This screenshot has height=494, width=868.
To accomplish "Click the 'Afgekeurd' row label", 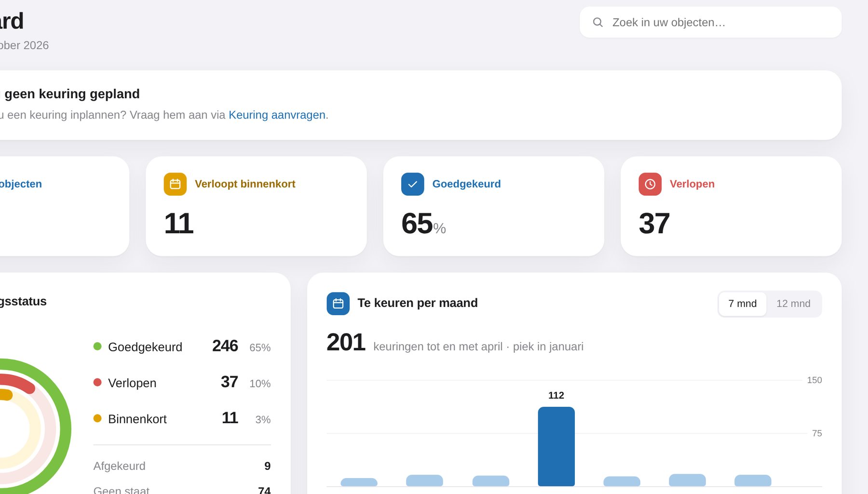I will [x=119, y=466].
